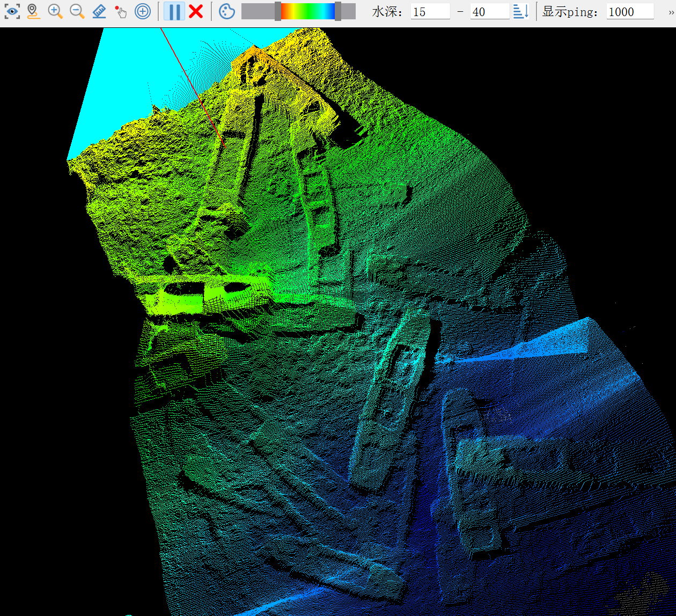676x616 pixels.
Task: Select the ruler measurement tool
Action: tap(99, 11)
